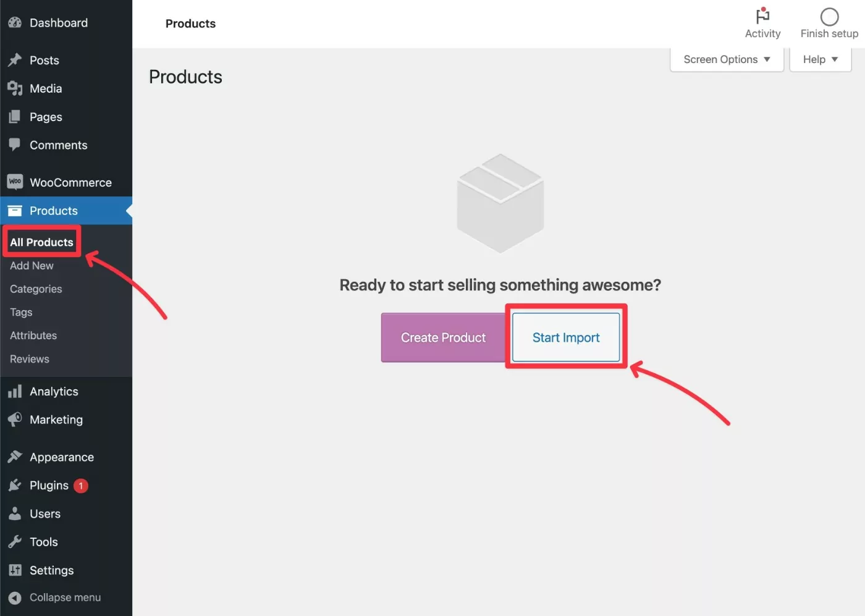Open the Categories submenu link
Viewport: 865px width, 616px height.
(x=36, y=289)
